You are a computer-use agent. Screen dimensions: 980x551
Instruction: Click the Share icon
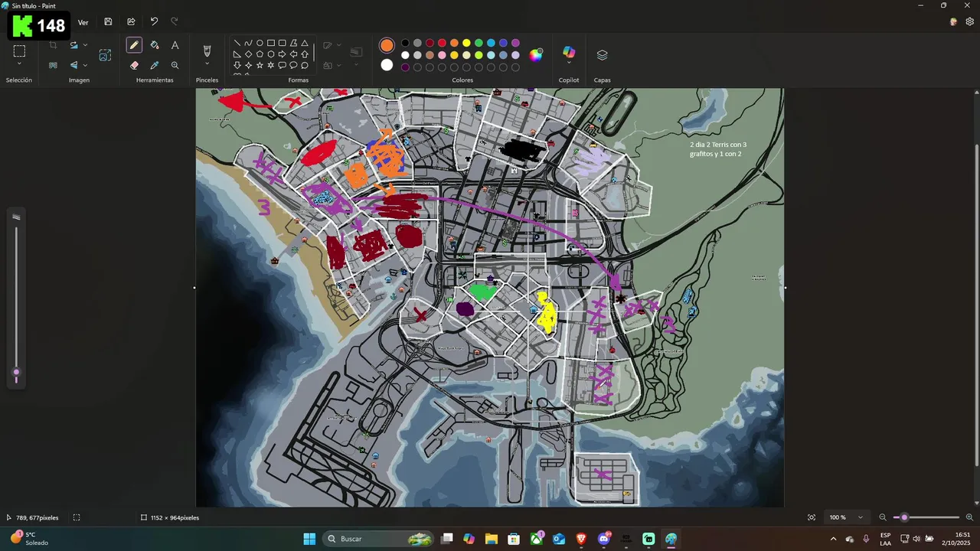[131, 21]
